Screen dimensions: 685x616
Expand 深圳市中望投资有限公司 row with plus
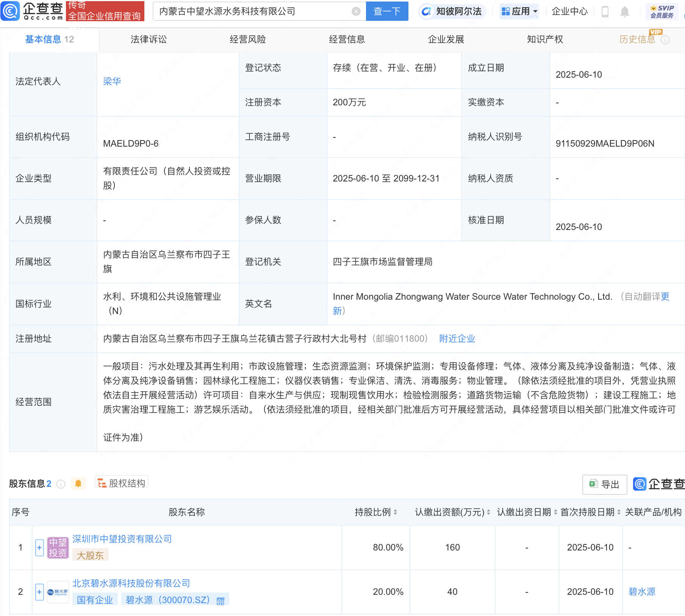(x=39, y=548)
